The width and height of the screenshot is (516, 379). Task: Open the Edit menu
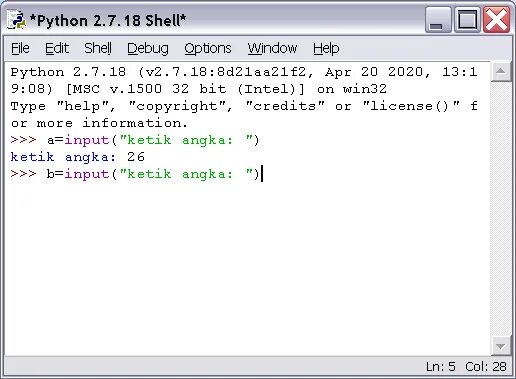click(57, 49)
